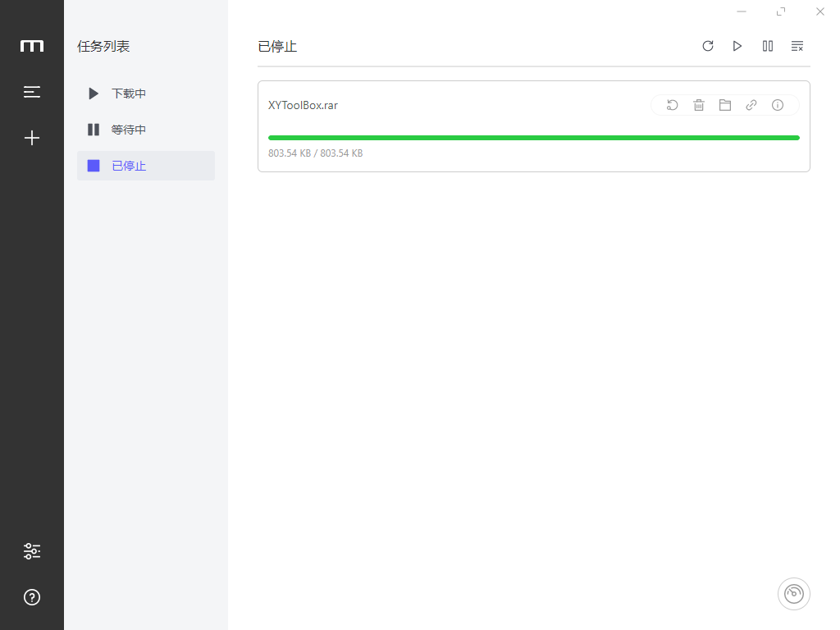Screen dimensions: 840x630
Task: Click the XYToolBox.rar filename
Action: coord(303,105)
